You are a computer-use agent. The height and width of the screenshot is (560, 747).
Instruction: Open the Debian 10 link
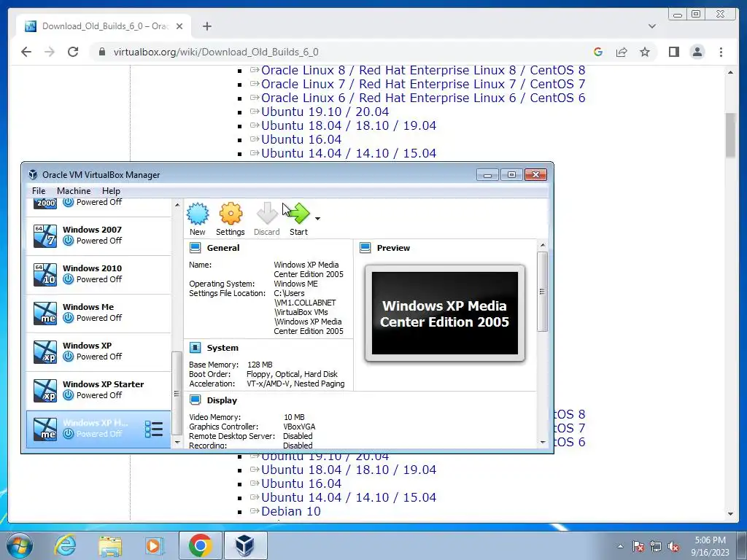(x=290, y=511)
